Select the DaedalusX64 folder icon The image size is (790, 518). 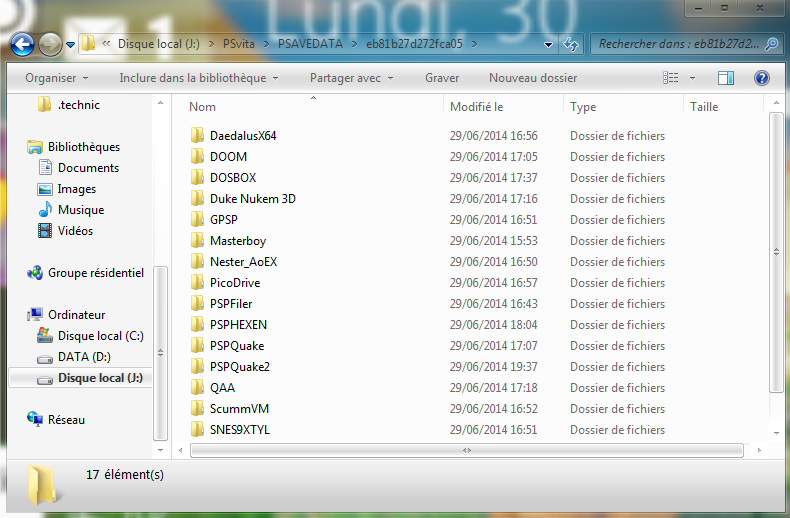(198, 135)
